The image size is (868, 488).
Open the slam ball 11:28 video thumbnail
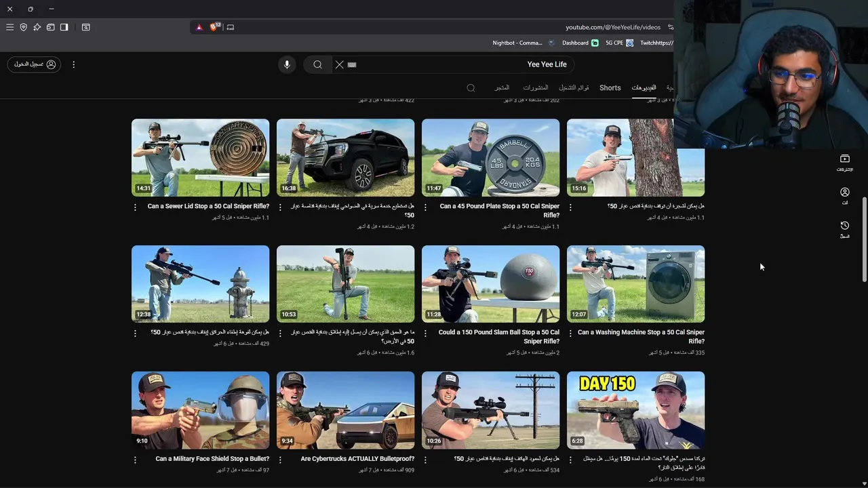[x=490, y=284]
